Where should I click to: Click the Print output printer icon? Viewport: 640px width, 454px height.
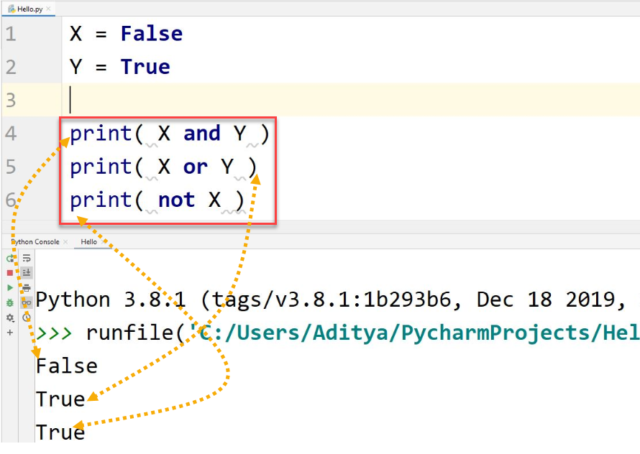(x=26, y=287)
